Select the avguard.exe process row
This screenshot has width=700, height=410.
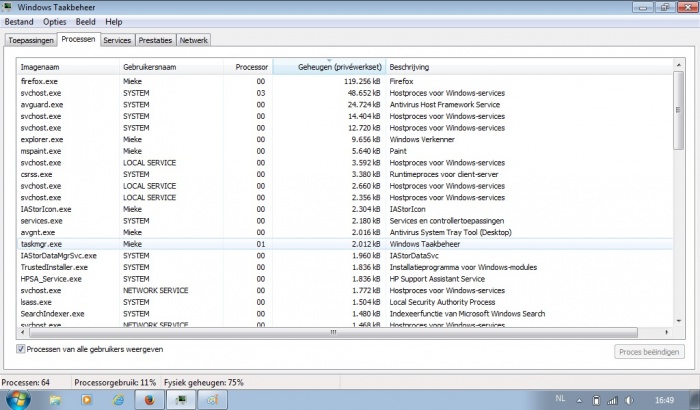[x=345, y=105]
